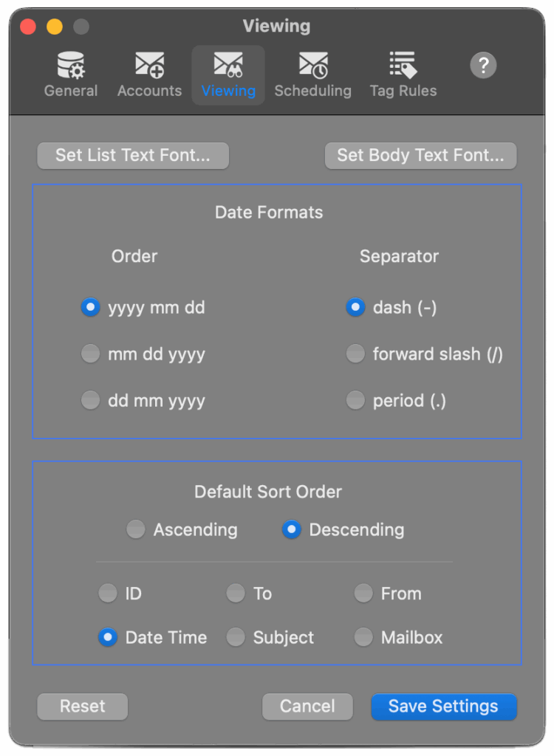Click the Help question mark icon

click(x=483, y=65)
